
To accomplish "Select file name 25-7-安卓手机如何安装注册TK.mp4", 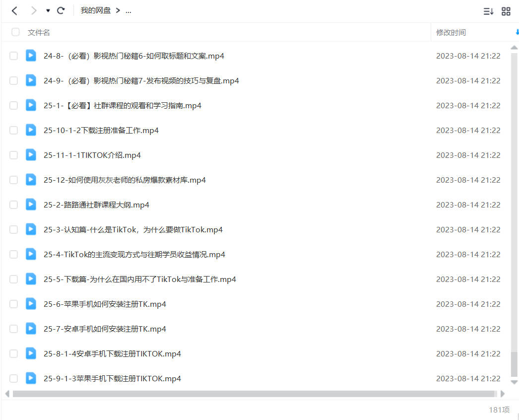I will [105, 329].
